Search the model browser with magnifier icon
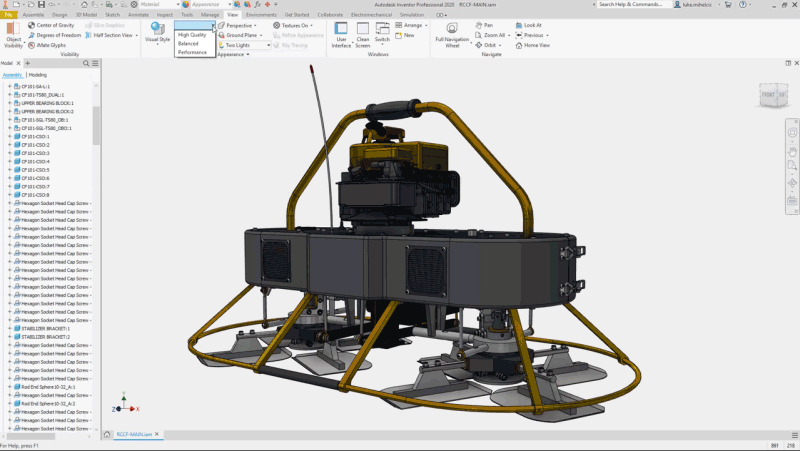800x451 pixels. point(86,63)
